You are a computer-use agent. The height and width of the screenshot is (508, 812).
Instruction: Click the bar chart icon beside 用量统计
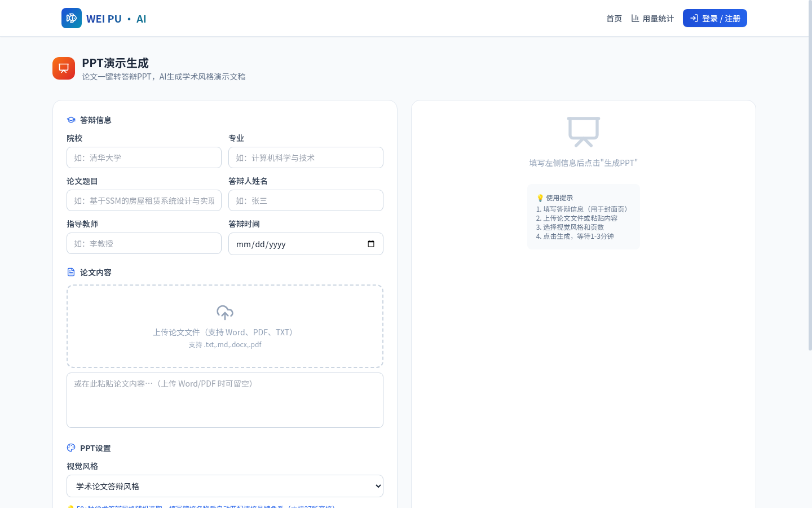click(635, 18)
